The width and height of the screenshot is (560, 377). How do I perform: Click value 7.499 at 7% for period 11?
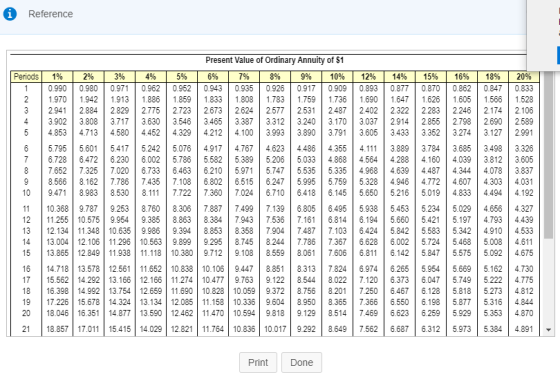244,208
